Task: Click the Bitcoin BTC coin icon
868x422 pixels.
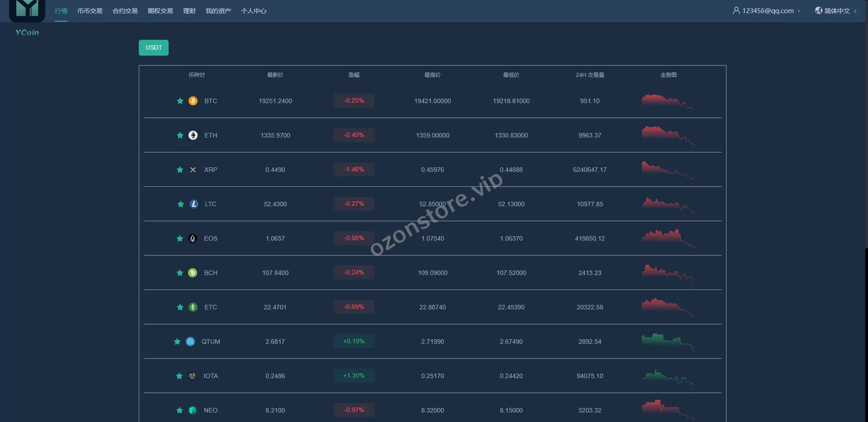Action: [x=193, y=101]
